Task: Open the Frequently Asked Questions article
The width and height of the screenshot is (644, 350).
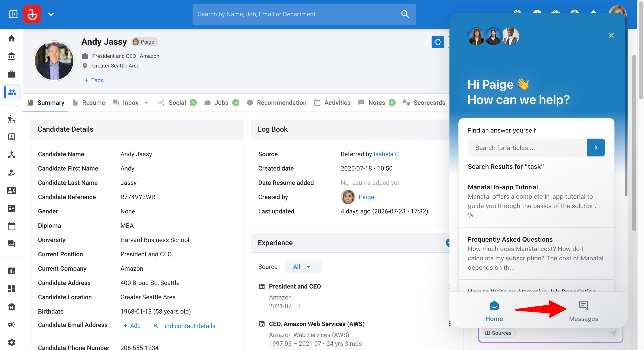Action: pyautogui.click(x=536, y=253)
